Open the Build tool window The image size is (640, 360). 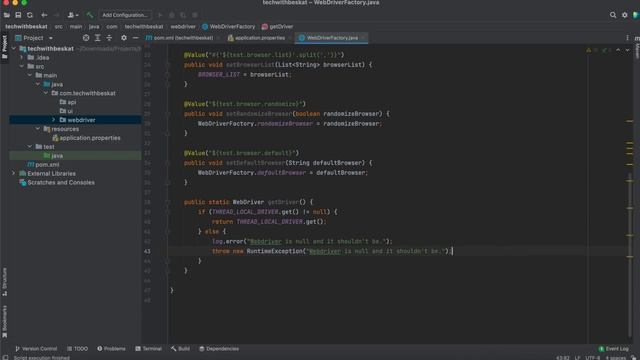point(180,349)
